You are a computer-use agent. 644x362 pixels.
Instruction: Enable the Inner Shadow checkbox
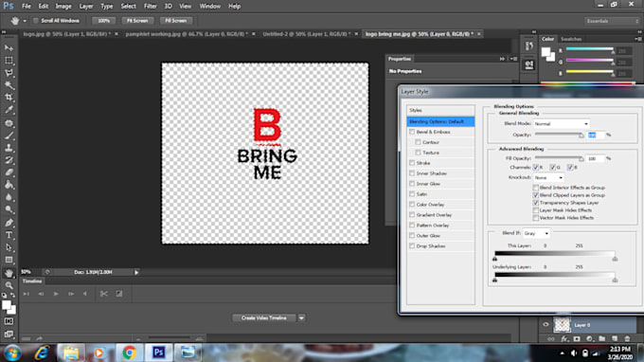(412, 173)
